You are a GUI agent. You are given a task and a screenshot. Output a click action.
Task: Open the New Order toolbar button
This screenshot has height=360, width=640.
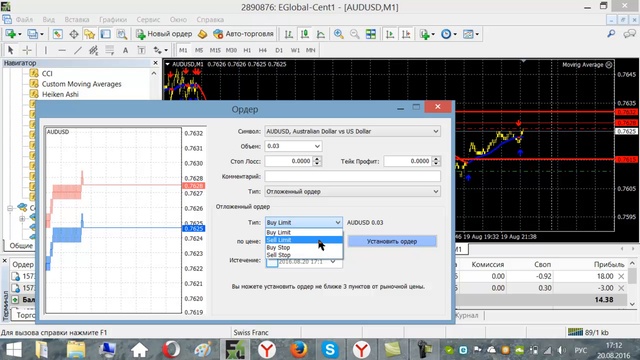(x=164, y=34)
